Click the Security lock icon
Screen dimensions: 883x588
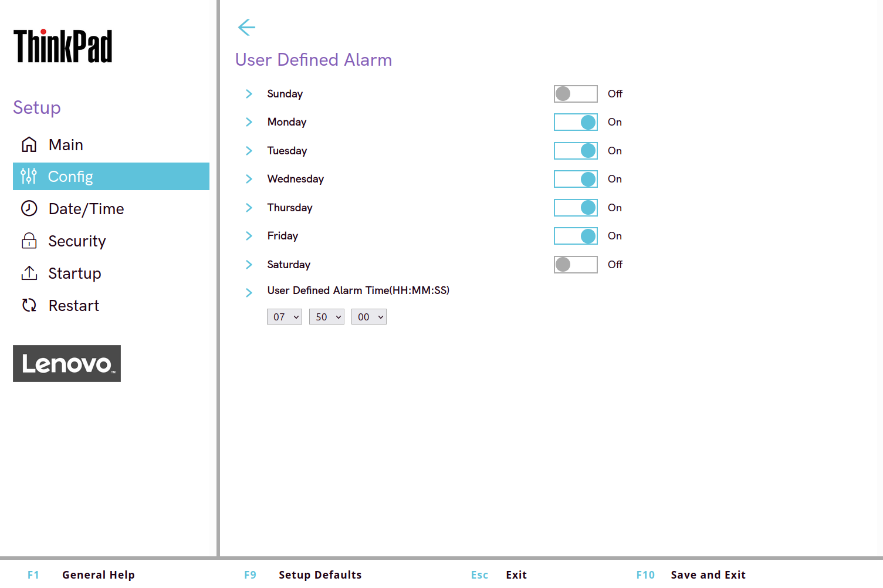(29, 241)
